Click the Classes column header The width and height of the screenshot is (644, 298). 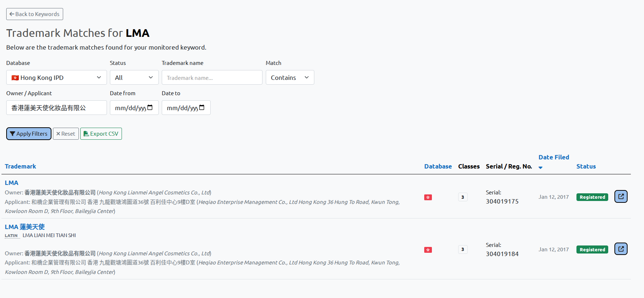469,166
